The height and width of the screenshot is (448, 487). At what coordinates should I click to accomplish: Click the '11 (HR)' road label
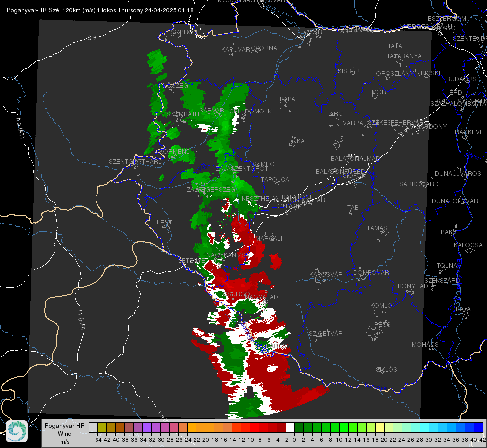coord(81,319)
